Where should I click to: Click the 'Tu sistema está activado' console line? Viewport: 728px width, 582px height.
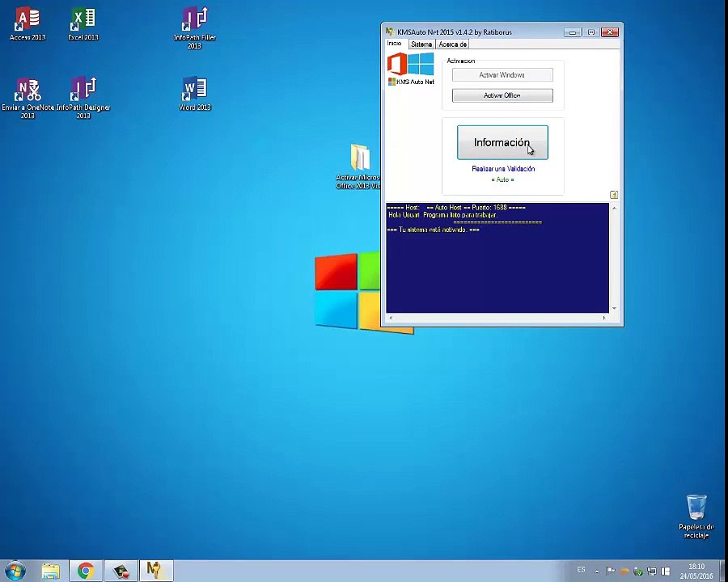click(433, 230)
